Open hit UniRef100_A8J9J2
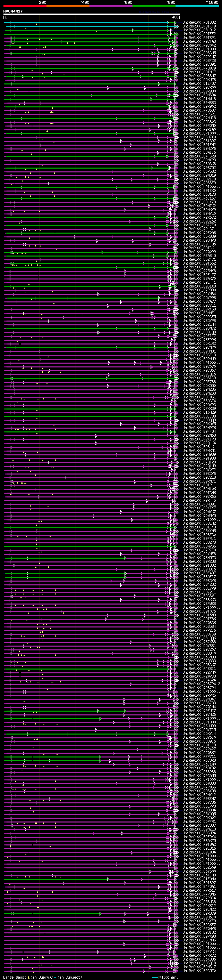The width and height of the screenshot is (222, 980). coord(199,30)
